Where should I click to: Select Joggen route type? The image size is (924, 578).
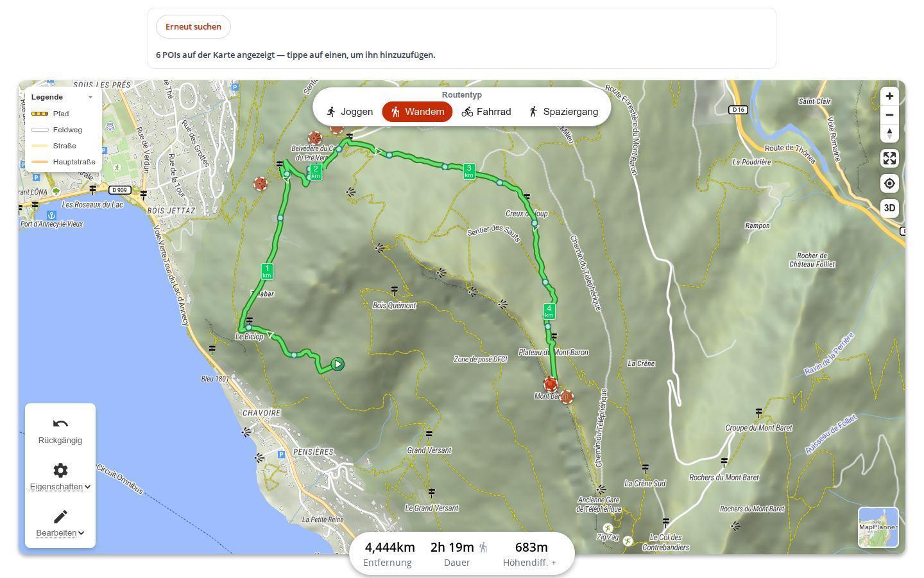[x=349, y=112]
